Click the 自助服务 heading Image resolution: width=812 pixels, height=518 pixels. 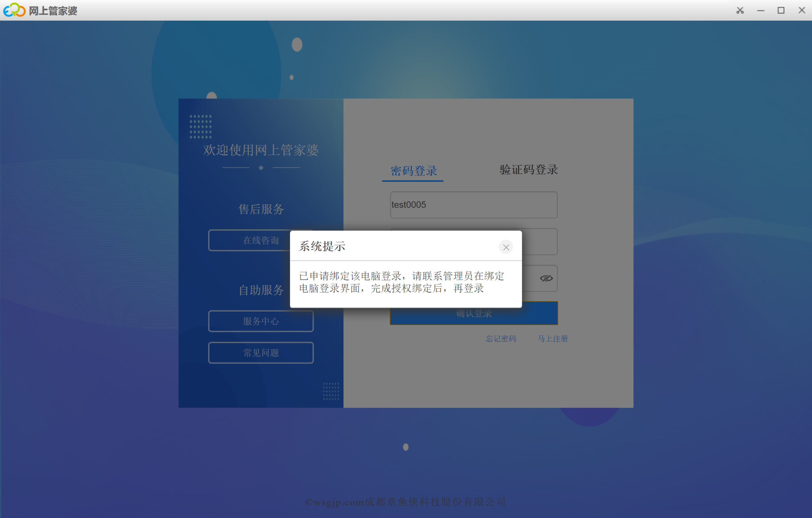[x=261, y=290]
